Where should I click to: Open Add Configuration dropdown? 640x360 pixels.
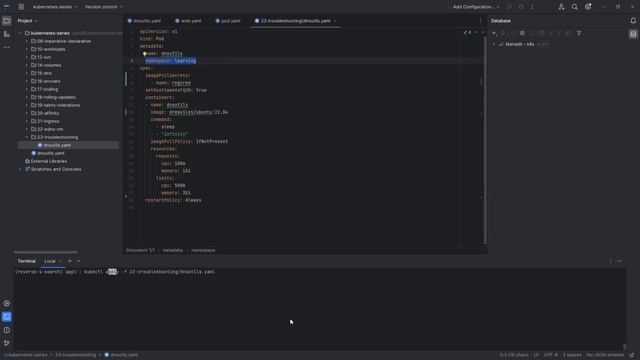(x=476, y=7)
